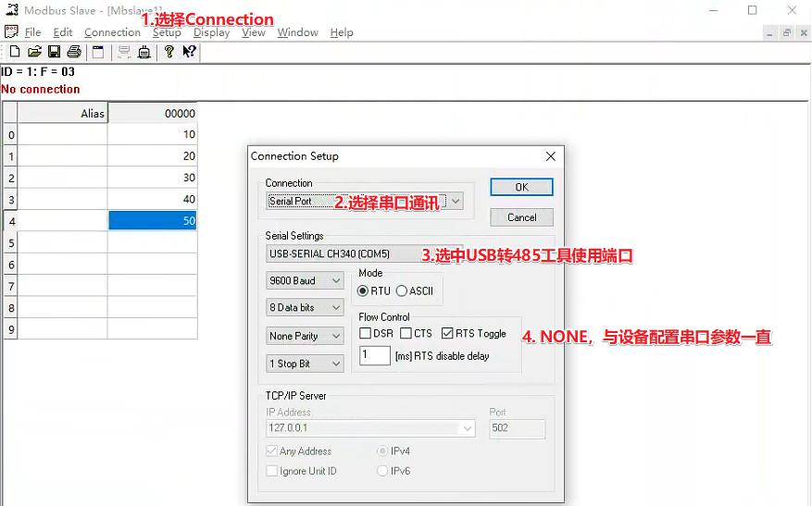Open the Serial Port connection dropdown

pyautogui.click(x=364, y=201)
